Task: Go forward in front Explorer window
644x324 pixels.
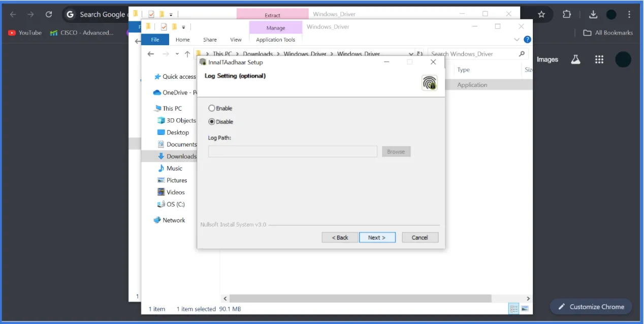Action: (166, 54)
